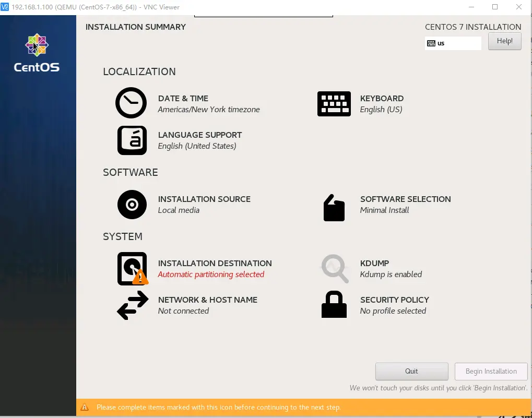Click the Begin Installation button

coord(491,371)
